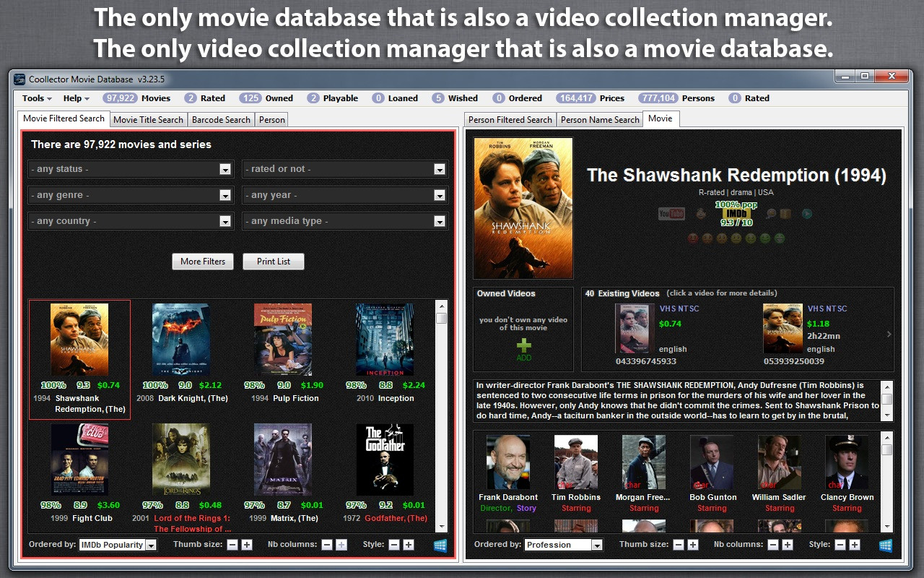The image size is (924, 578).
Task: Open the YouTube trailer icon
Action: click(x=671, y=213)
